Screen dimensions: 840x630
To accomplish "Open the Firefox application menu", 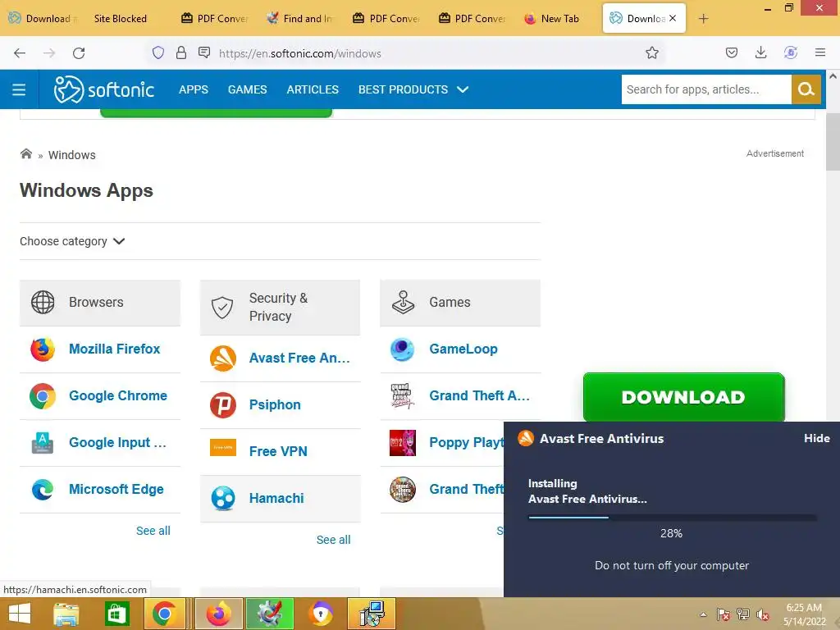I will click(x=819, y=52).
